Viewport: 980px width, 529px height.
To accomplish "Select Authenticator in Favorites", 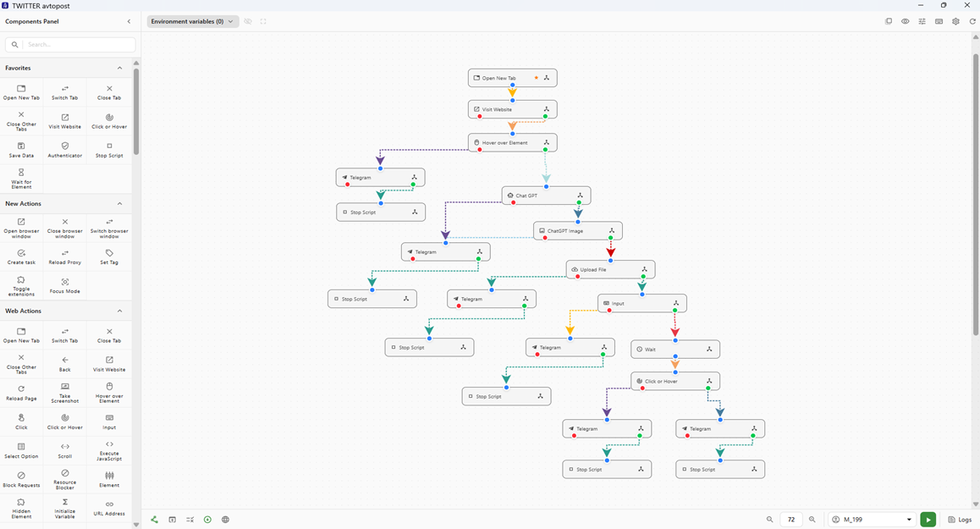I will tap(65, 150).
